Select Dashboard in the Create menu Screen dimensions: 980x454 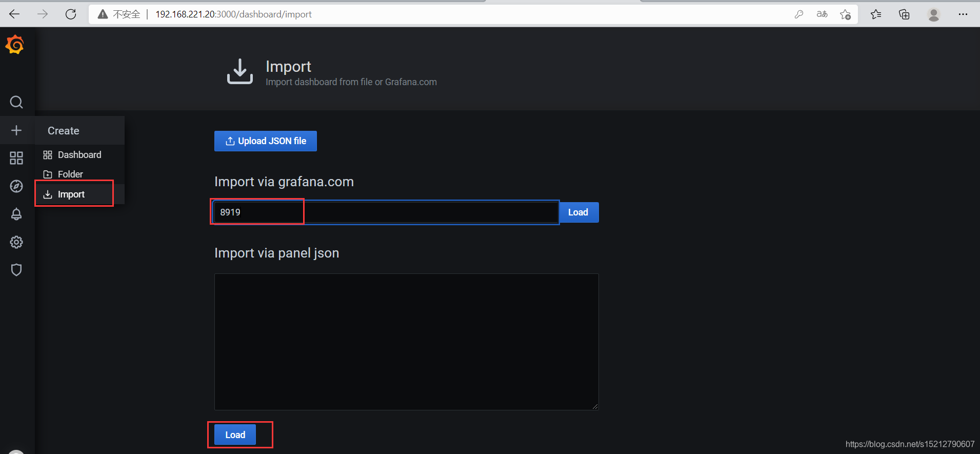click(79, 155)
